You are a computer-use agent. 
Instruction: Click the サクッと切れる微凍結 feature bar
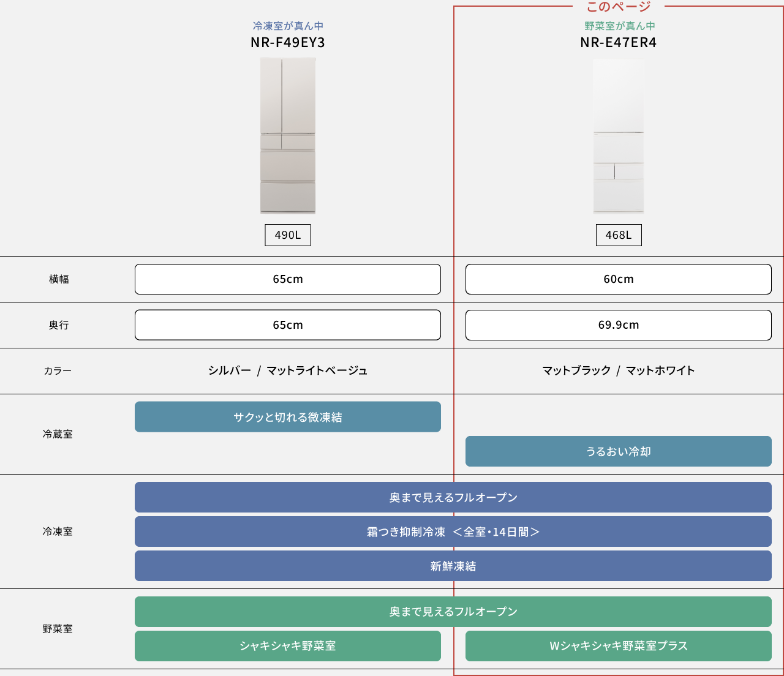[x=288, y=417]
